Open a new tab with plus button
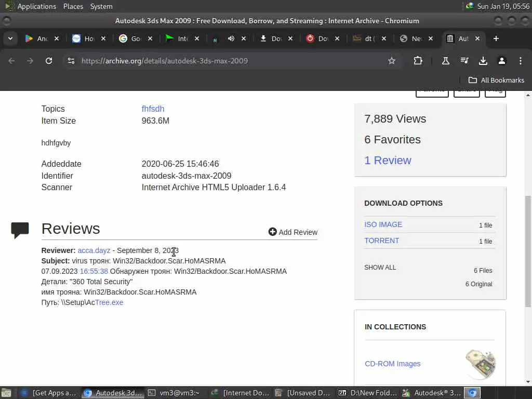This screenshot has width=532, height=399. click(496, 38)
